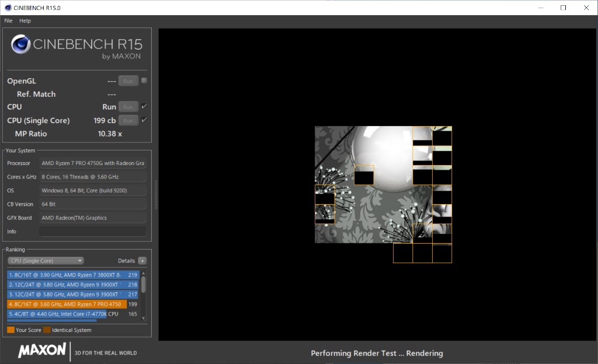The width and height of the screenshot is (598, 364).
Task: Open the Help menu
Action: click(25, 20)
